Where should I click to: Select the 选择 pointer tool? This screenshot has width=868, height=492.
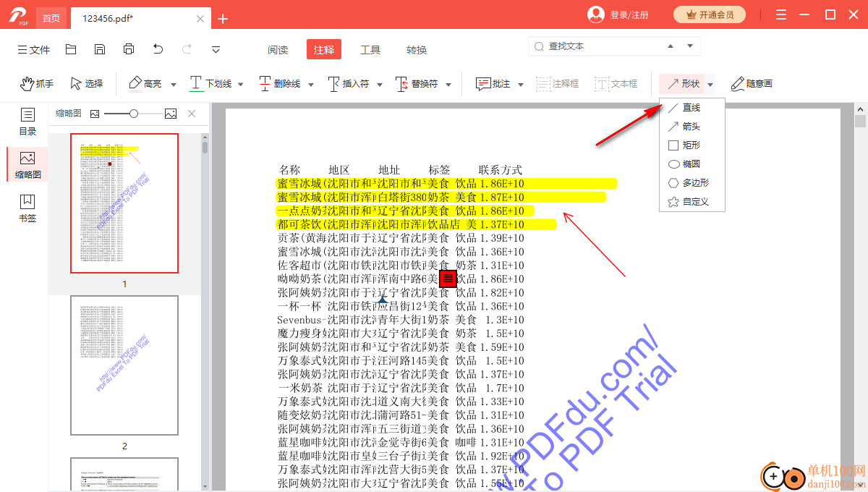(87, 84)
